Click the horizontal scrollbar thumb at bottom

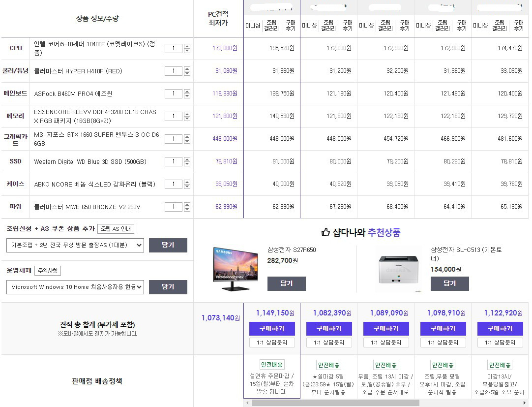[x=335, y=403]
